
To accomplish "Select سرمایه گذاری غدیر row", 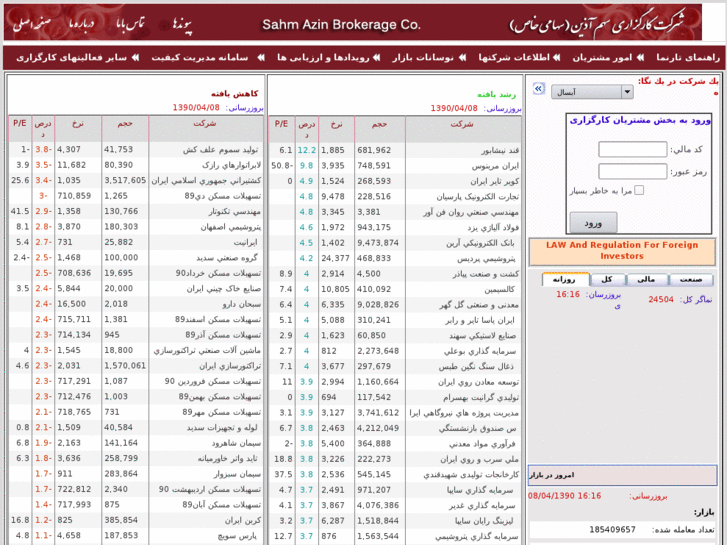I will [x=395, y=505].
